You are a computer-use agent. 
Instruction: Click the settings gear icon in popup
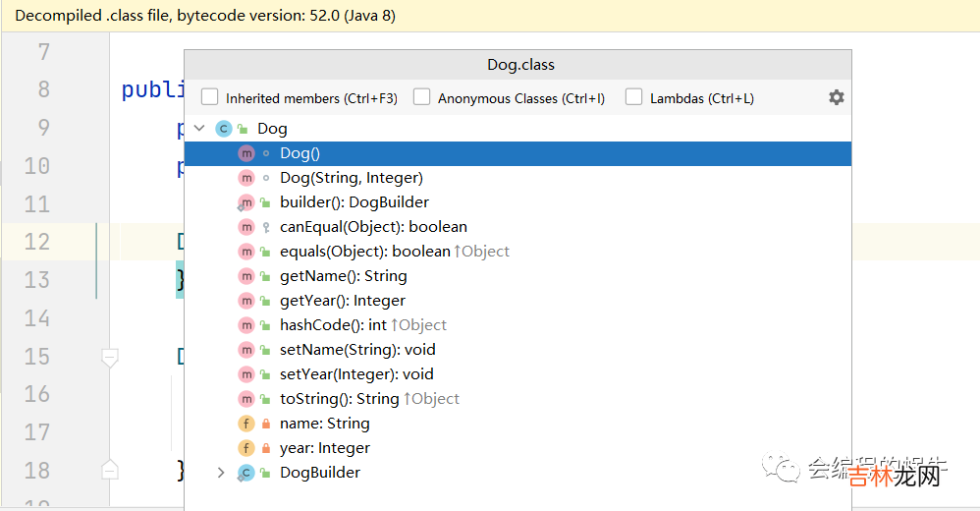coord(836,97)
